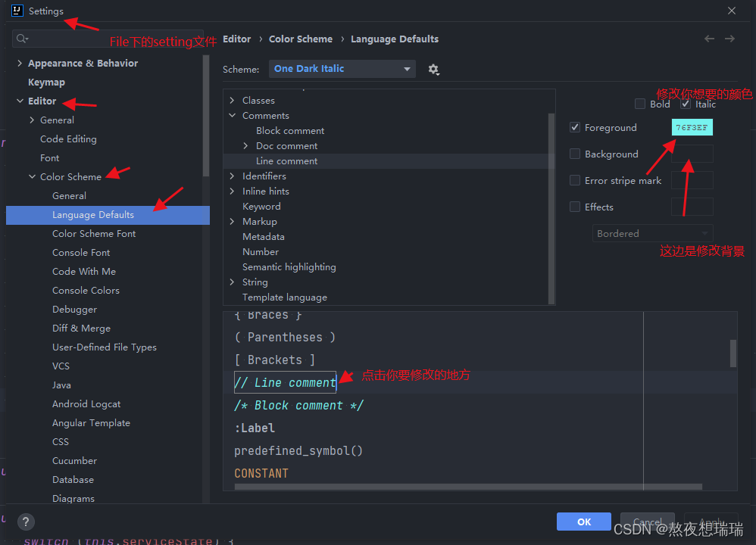
Task: Uncheck the Italic checkbox
Action: coord(686,104)
